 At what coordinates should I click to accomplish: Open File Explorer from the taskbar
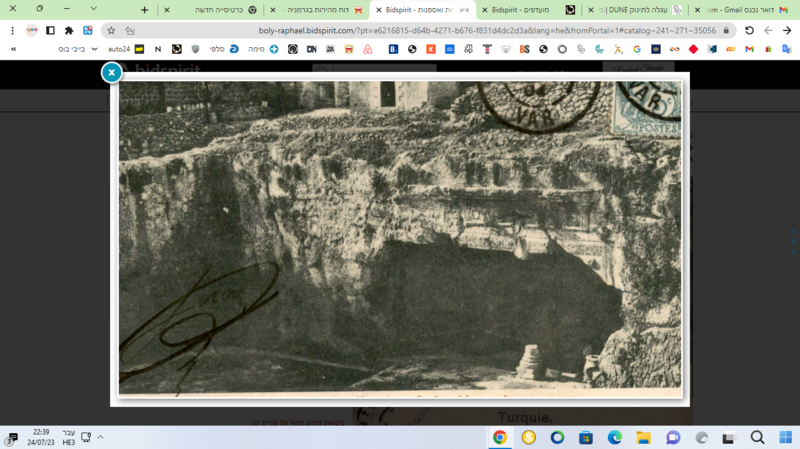(643, 437)
